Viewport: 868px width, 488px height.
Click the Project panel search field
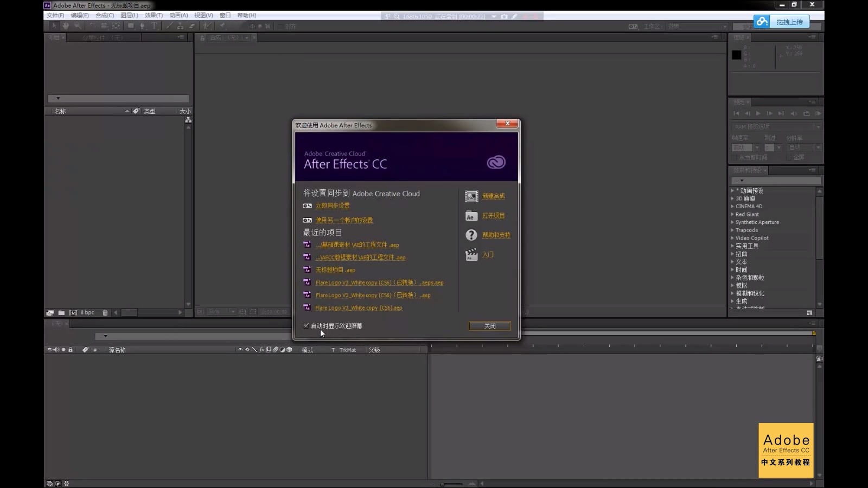pyautogui.click(x=118, y=99)
